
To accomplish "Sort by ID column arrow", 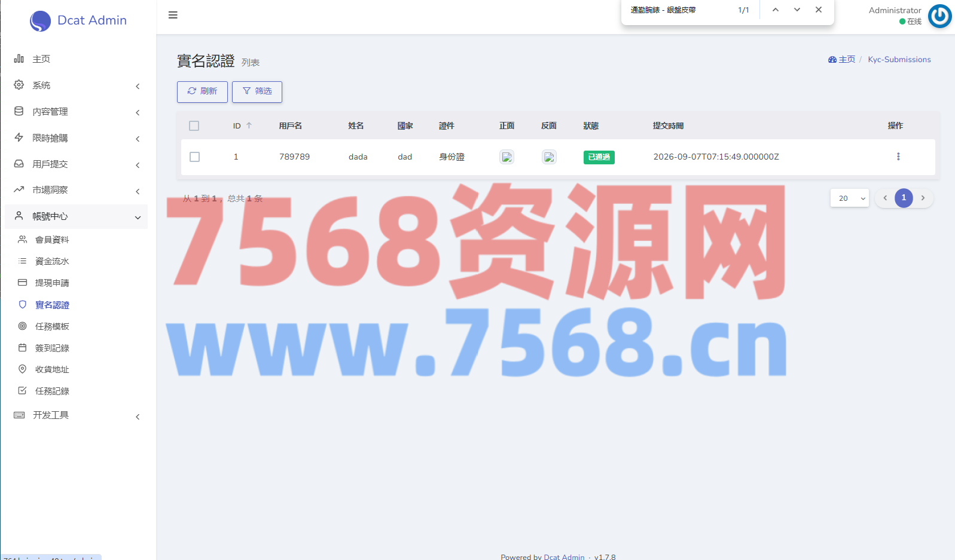I will tap(249, 126).
